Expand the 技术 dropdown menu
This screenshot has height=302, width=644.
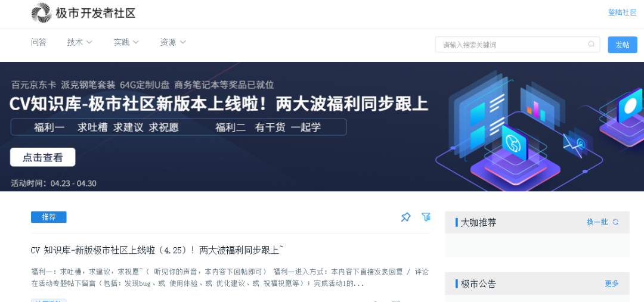80,42
